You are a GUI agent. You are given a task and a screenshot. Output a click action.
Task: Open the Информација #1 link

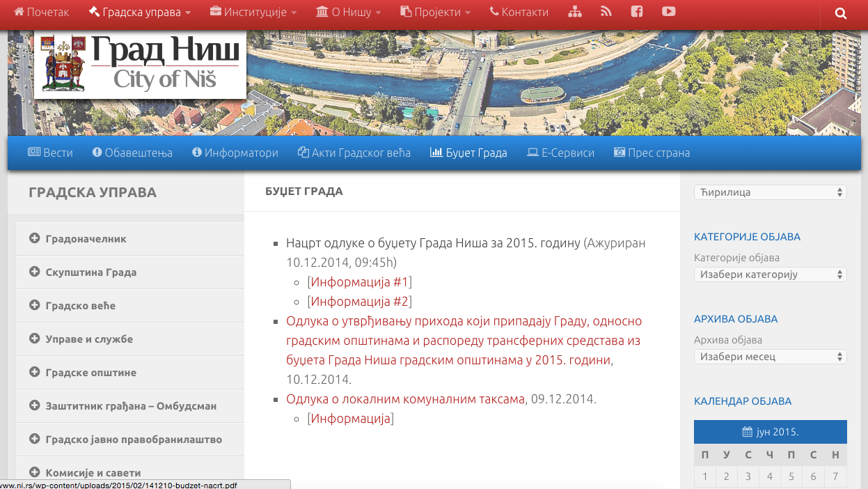point(359,281)
